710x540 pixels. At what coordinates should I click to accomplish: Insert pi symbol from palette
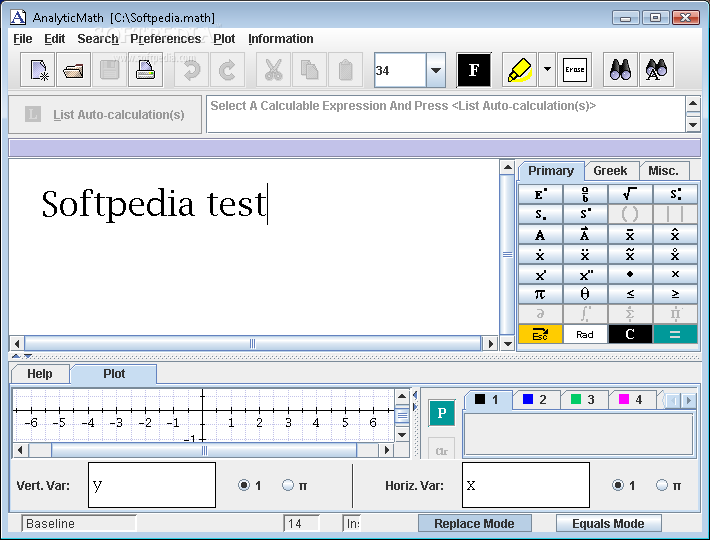click(x=540, y=294)
